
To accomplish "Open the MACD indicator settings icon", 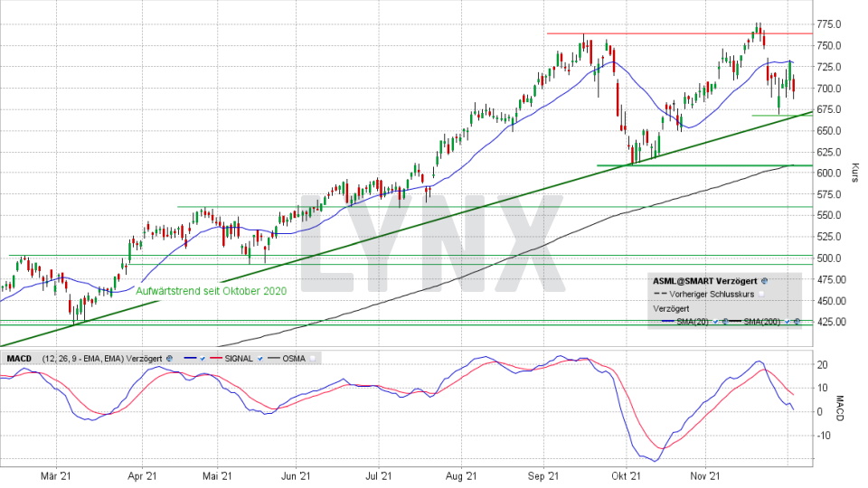I will (x=169, y=358).
